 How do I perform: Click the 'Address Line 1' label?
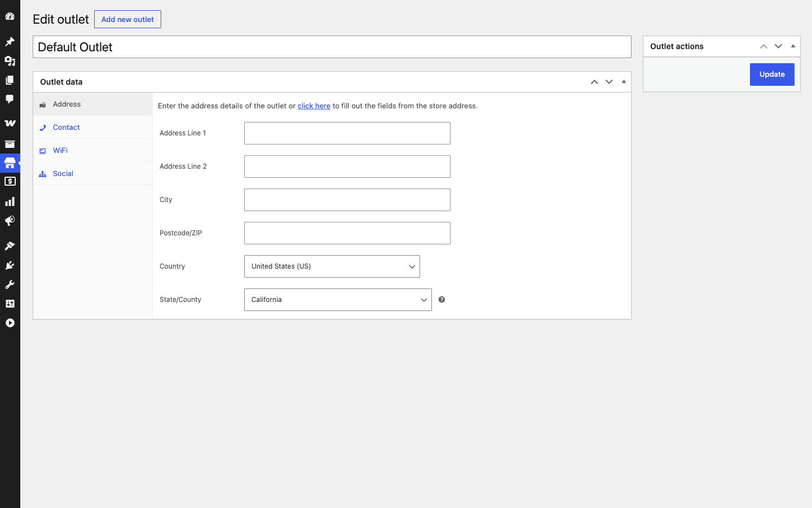[183, 133]
